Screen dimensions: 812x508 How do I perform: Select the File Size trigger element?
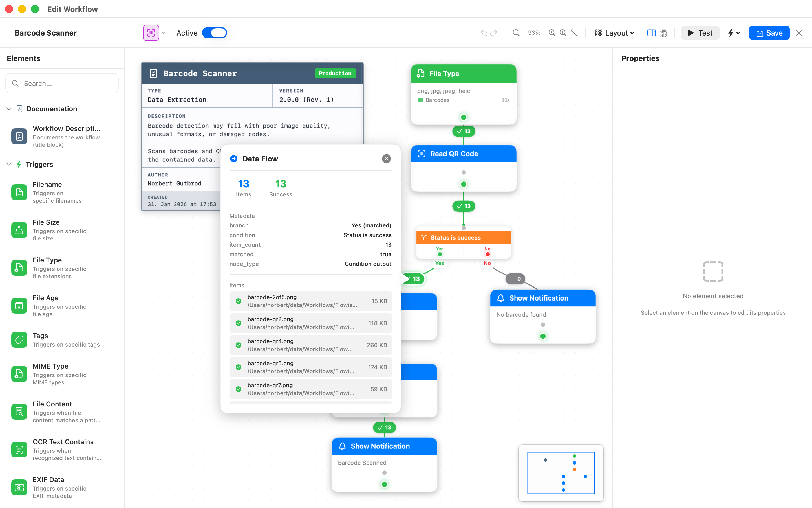(x=62, y=230)
